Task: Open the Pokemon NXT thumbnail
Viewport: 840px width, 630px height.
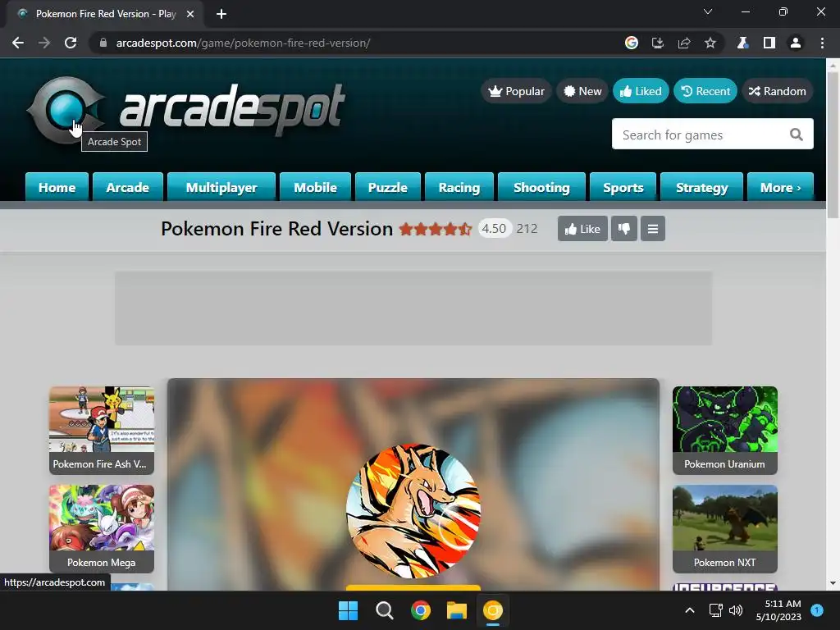Action: coord(725,529)
